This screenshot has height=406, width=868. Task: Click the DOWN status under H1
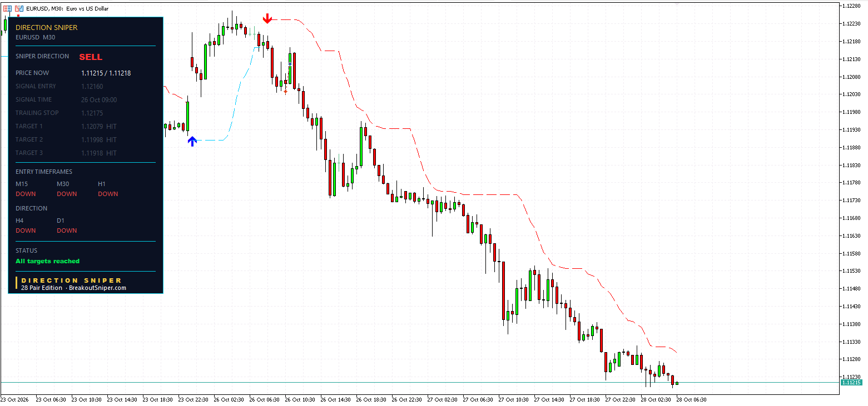click(108, 194)
